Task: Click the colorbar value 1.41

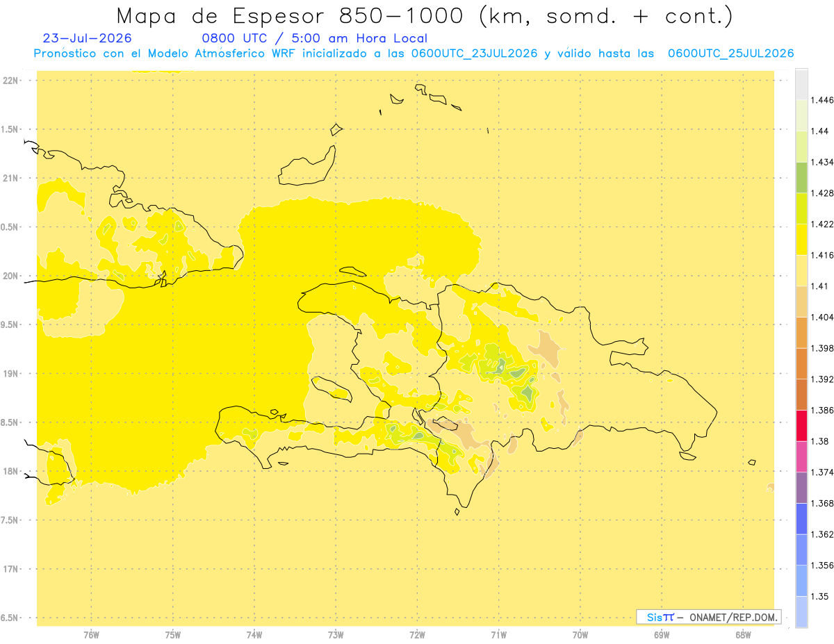Action: coord(820,286)
